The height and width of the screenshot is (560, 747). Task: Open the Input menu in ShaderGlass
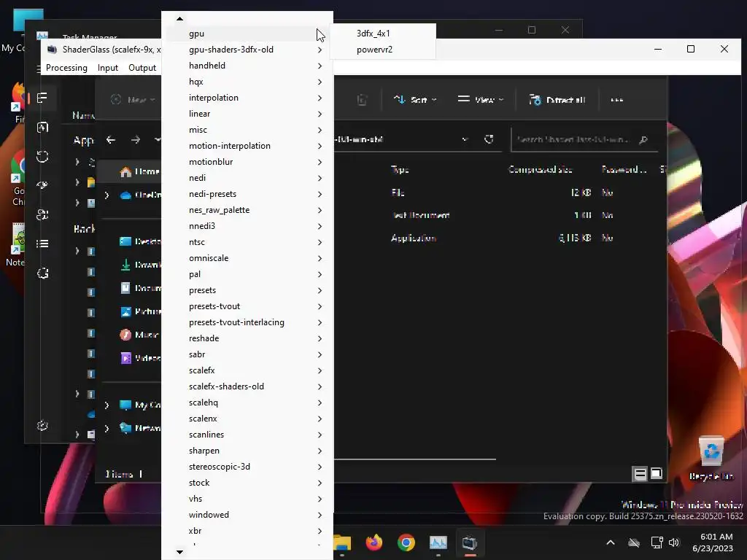pyautogui.click(x=108, y=68)
